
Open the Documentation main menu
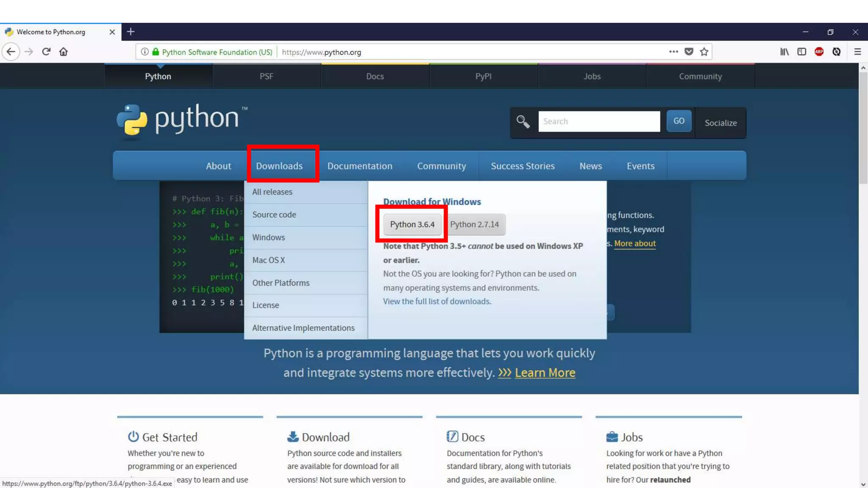[360, 166]
